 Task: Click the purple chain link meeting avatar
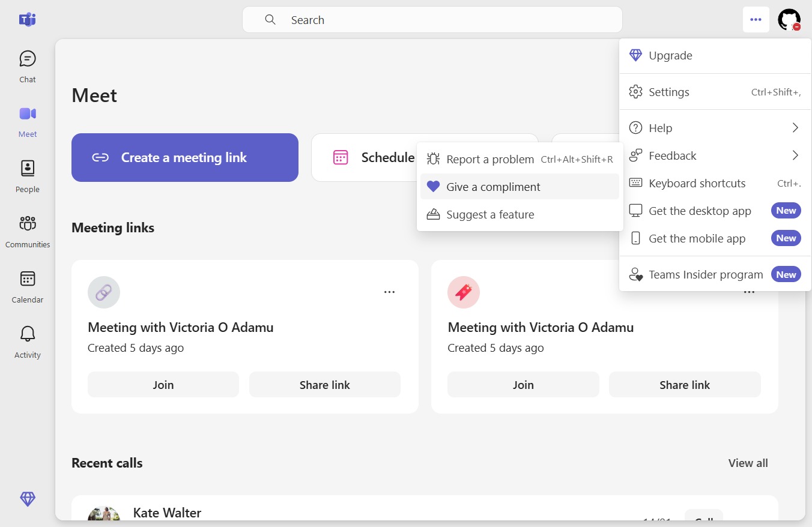pyautogui.click(x=104, y=292)
